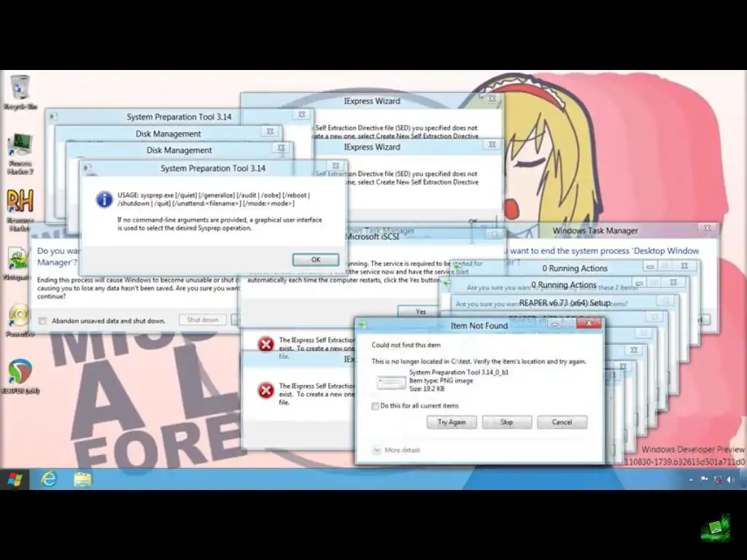The height and width of the screenshot is (560, 747).
Task: Click the 'REAPER v6.73 (x64) Setup' title
Action: [565, 303]
